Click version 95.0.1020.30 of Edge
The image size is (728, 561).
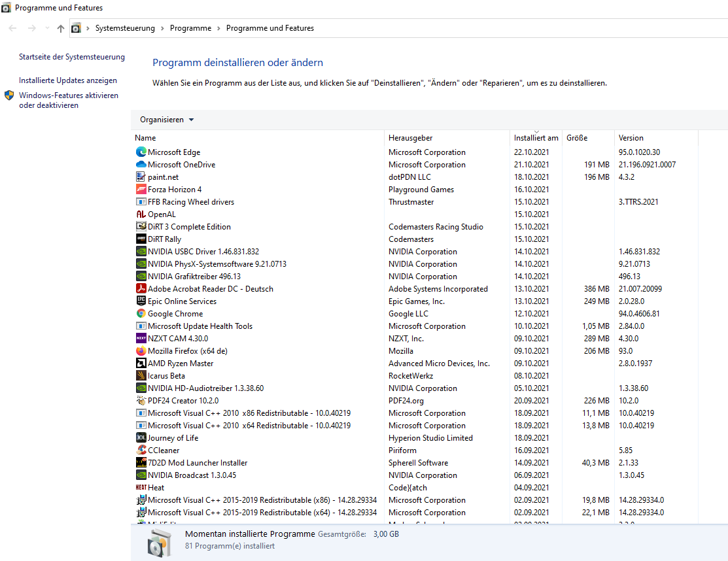639,152
